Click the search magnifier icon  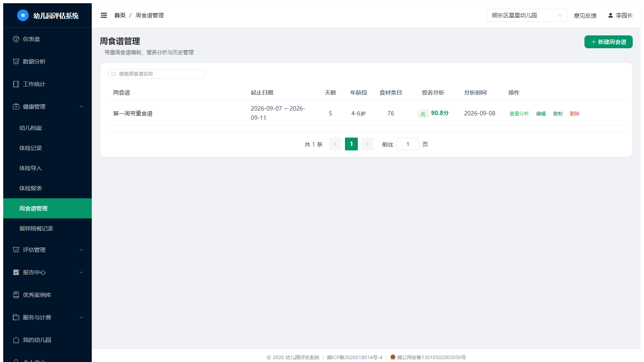tap(114, 74)
